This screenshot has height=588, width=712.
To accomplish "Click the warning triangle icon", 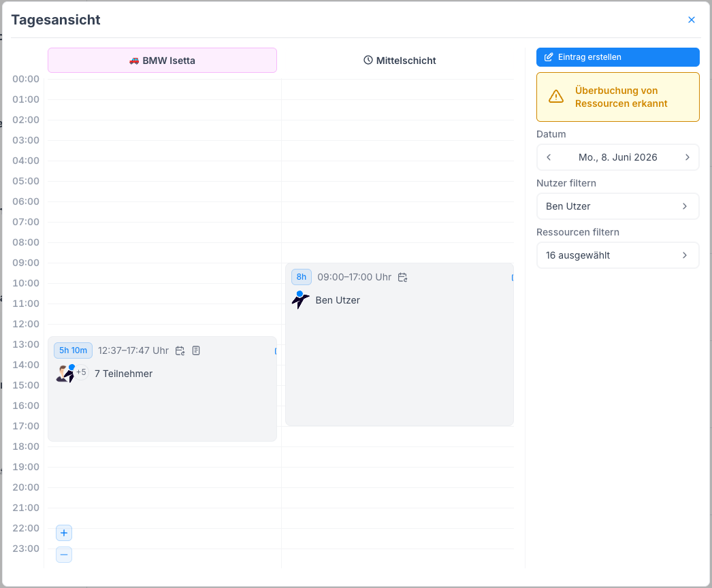I will coord(556,97).
